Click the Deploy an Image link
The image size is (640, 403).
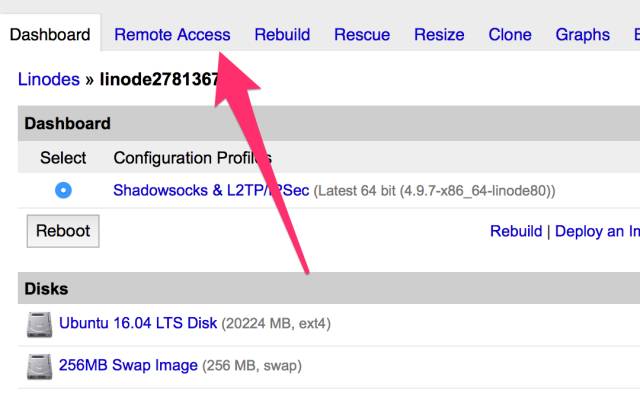click(x=597, y=231)
